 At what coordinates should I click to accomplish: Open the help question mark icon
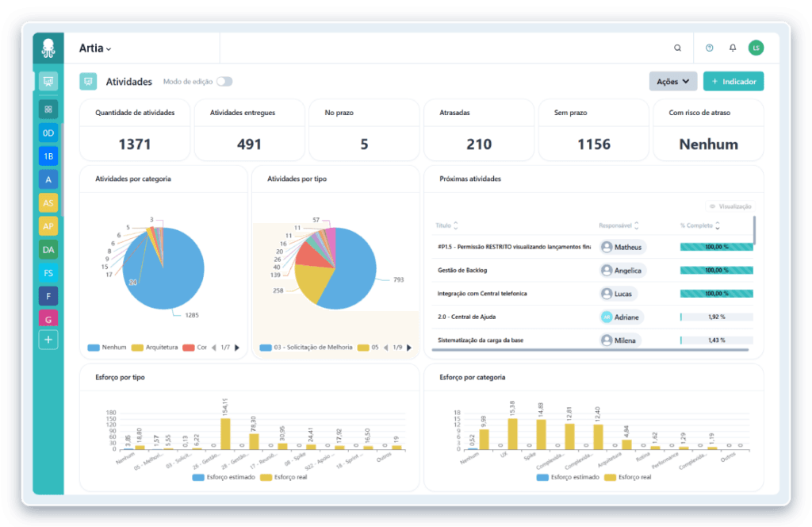[x=709, y=48]
